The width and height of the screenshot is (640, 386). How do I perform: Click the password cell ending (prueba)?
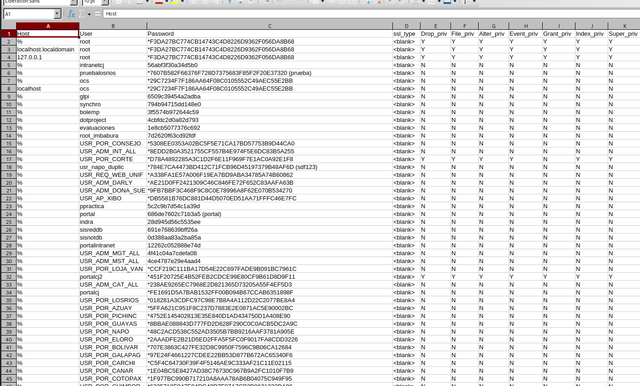point(269,73)
